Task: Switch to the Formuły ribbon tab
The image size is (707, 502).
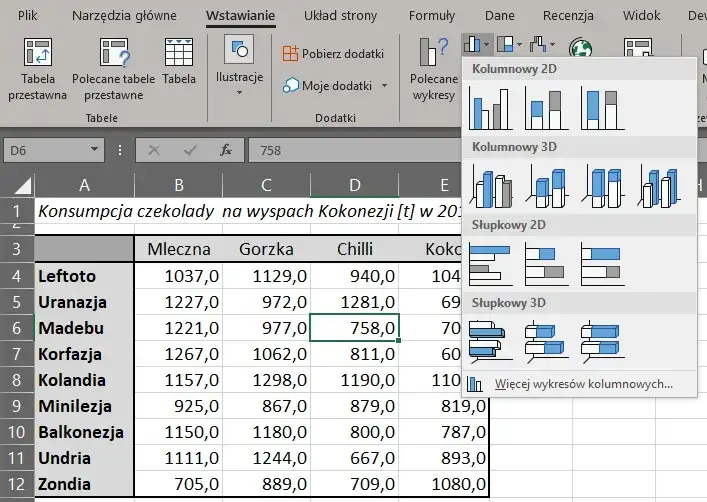Action: point(432,16)
